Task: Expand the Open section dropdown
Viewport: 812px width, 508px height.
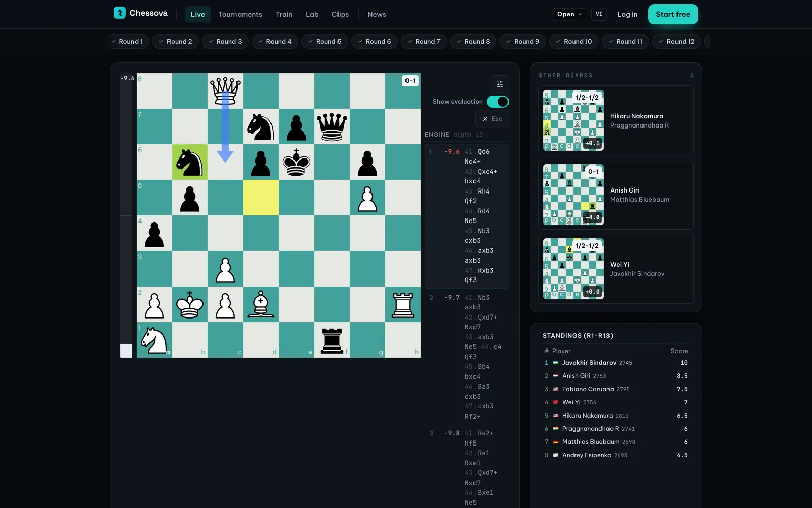Action: (569, 14)
